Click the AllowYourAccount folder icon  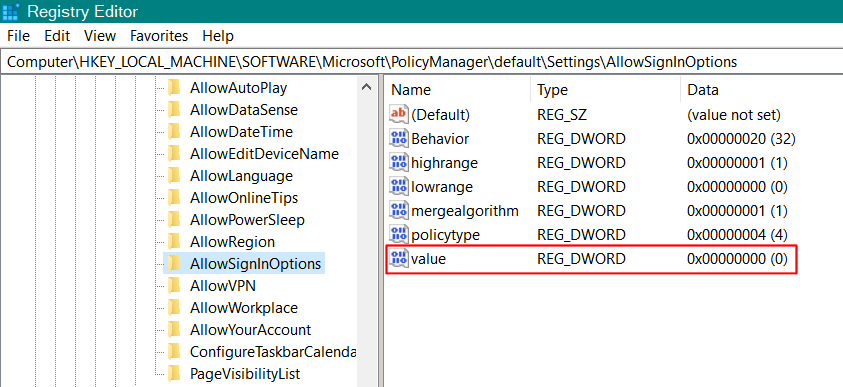pyautogui.click(x=174, y=329)
